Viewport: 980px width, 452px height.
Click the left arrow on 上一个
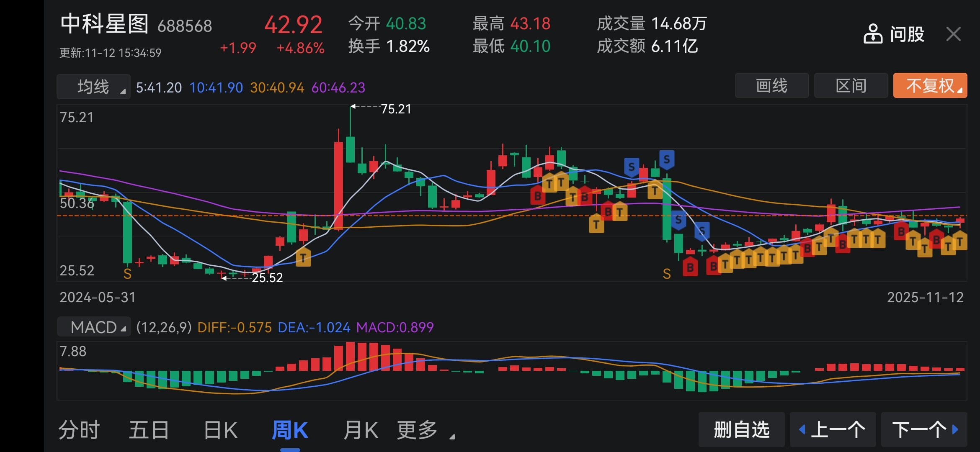[802, 429]
